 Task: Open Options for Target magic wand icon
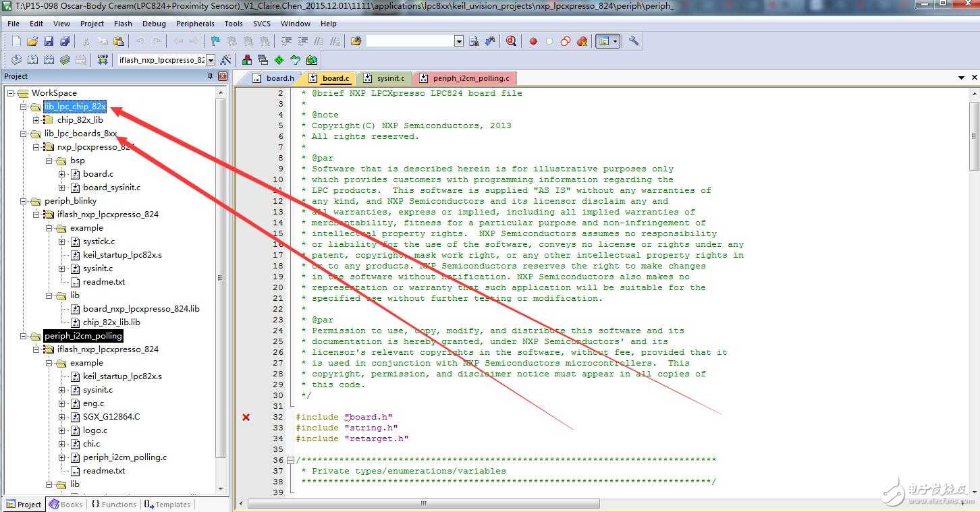click(226, 60)
